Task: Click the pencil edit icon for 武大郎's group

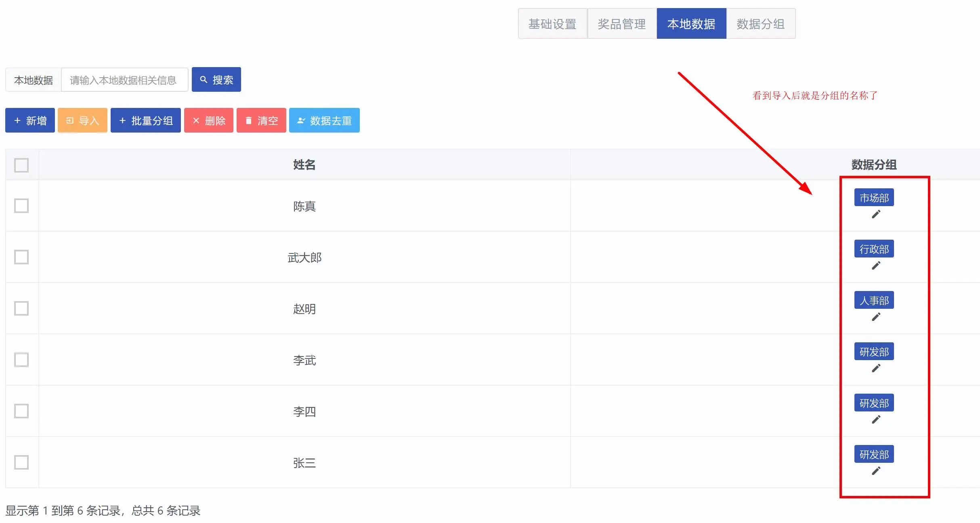Action: tap(875, 266)
